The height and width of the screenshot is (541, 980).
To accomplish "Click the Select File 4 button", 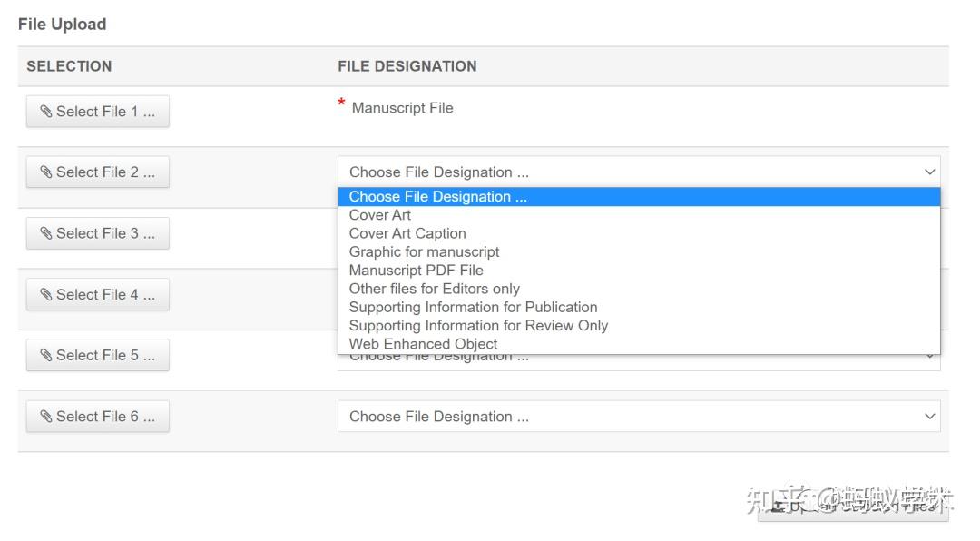I will click(97, 294).
